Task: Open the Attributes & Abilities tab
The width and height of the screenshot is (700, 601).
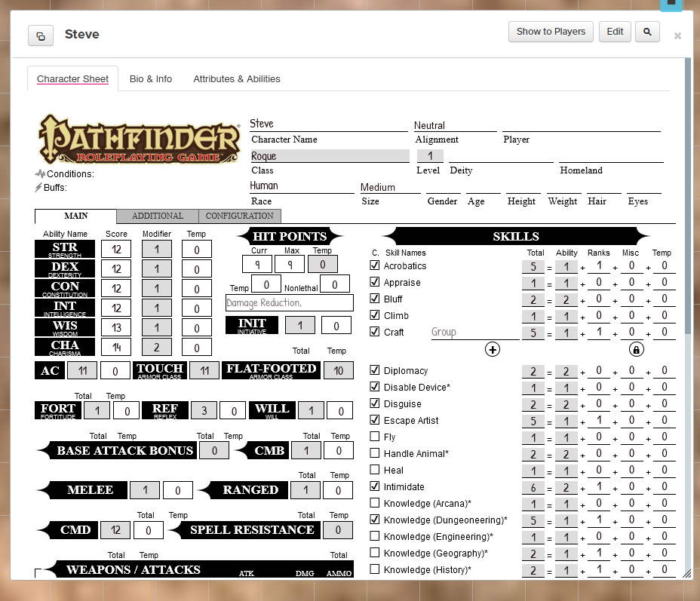Action: tap(237, 79)
